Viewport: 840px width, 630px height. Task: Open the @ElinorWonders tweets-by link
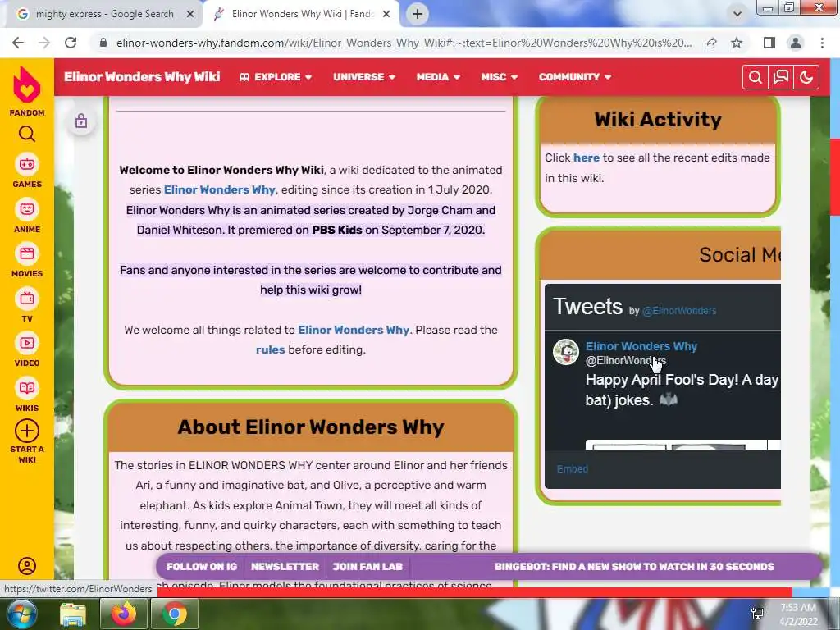tap(679, 311)
